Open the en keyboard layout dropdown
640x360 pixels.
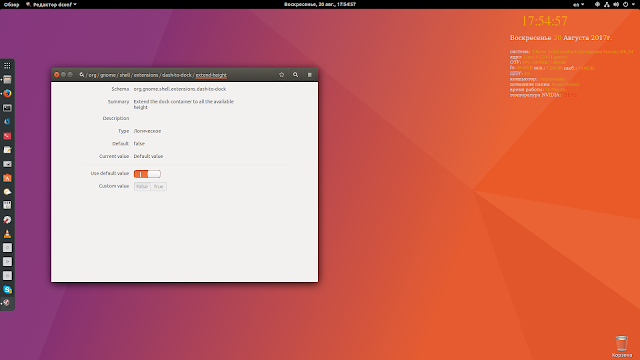coord(578,4)
